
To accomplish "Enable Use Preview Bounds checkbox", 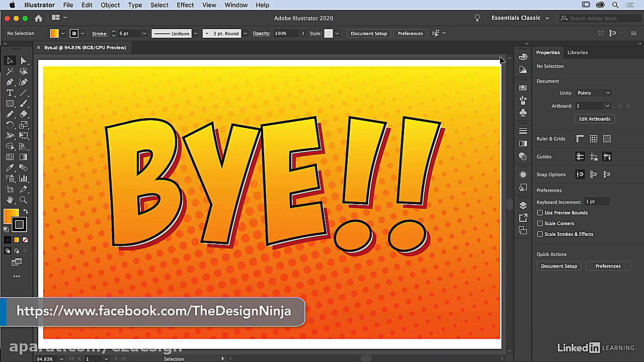I will pyautogui.click(x=540, y=213).
